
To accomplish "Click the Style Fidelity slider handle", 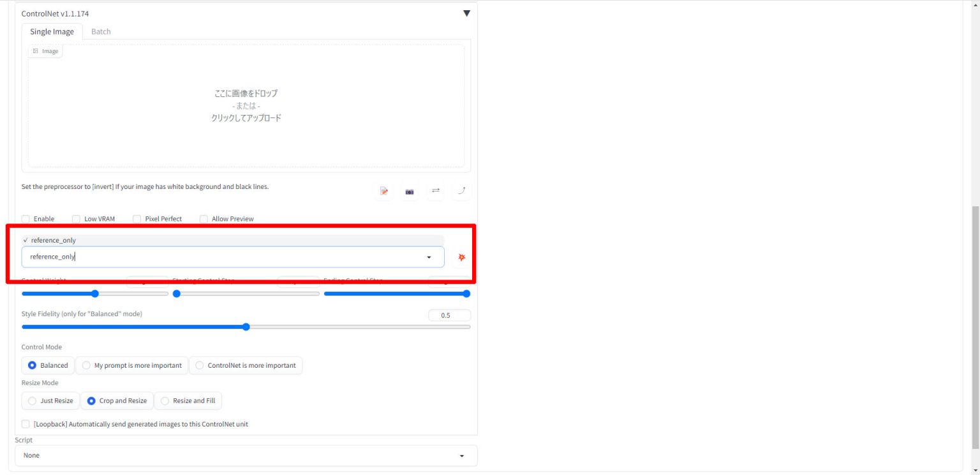I will (x=246, y=327).
